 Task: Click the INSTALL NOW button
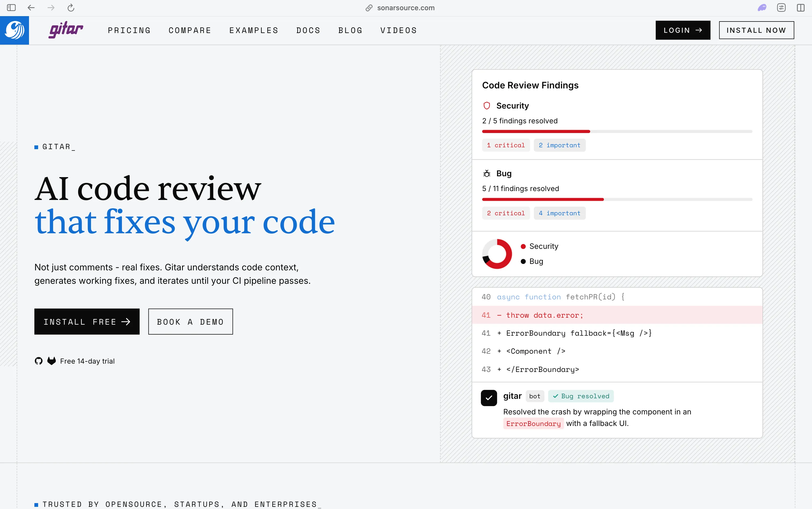pyautogui.click(x=756, y=30)
